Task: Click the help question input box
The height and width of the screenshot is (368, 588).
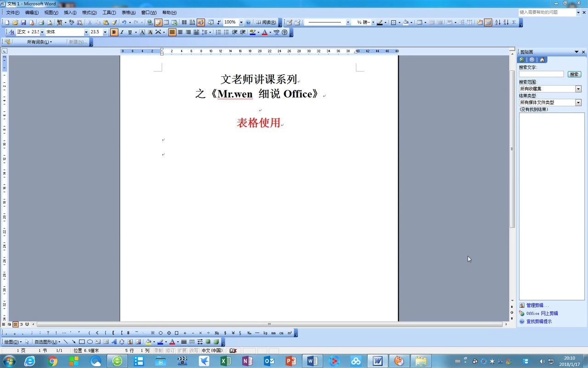Action: tap(547, 12)
